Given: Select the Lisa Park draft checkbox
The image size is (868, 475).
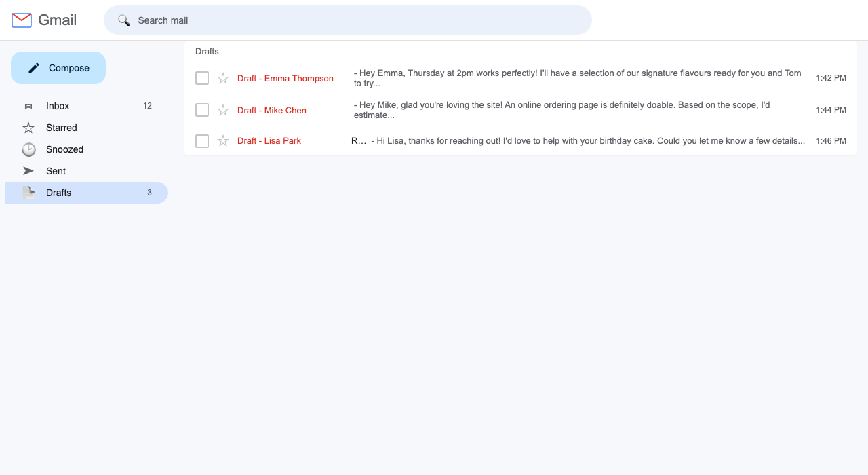Looking at the screenshot, I should click(202, 141).
